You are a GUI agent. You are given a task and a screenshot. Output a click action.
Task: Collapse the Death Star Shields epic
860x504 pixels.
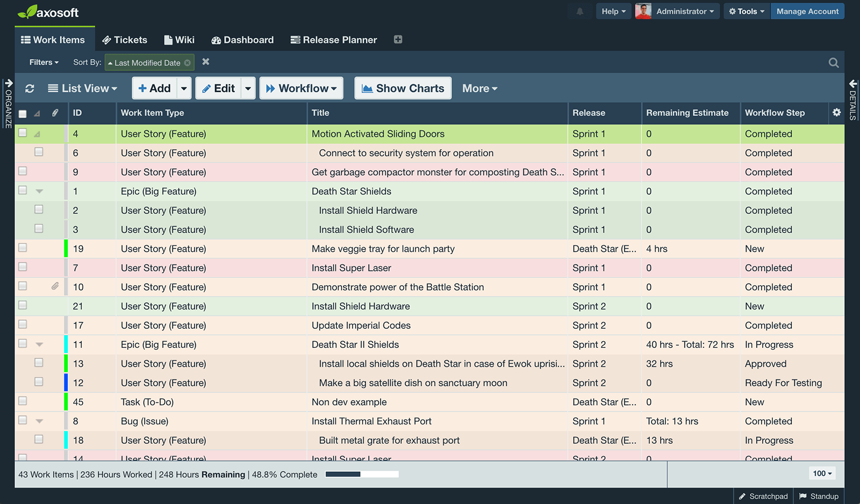tap(39, 191)
